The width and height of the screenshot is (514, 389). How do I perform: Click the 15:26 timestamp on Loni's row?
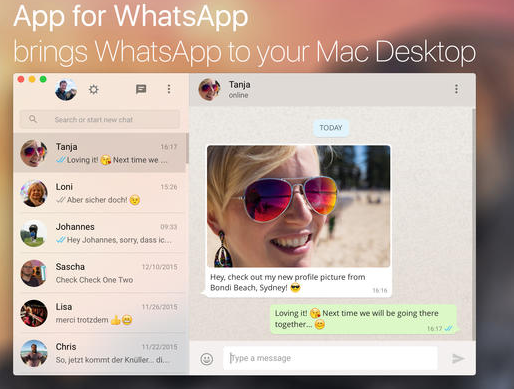[169, 187]
